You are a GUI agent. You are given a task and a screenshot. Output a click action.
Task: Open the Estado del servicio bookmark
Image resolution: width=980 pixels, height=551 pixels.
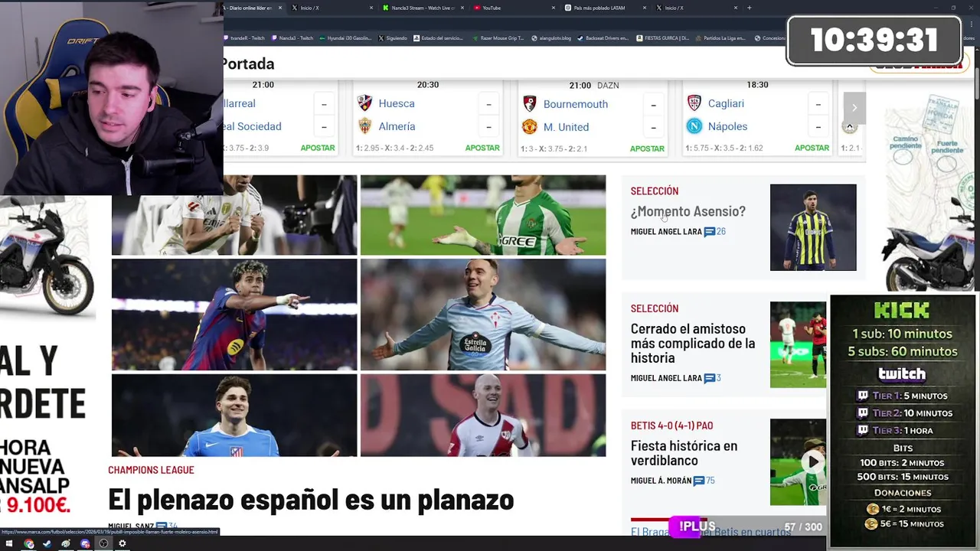tap(438, 37)
